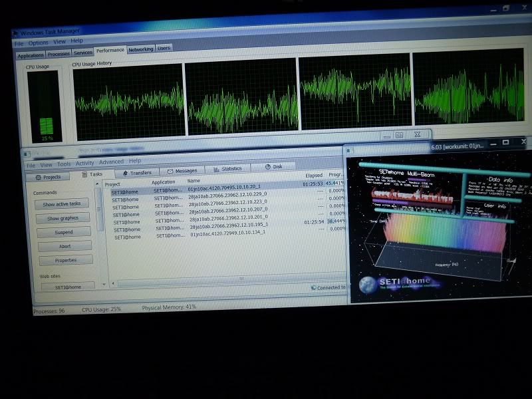532x399 pixels.
Task: Open the Projects tab in BOINC Manager
Action: 47,177
